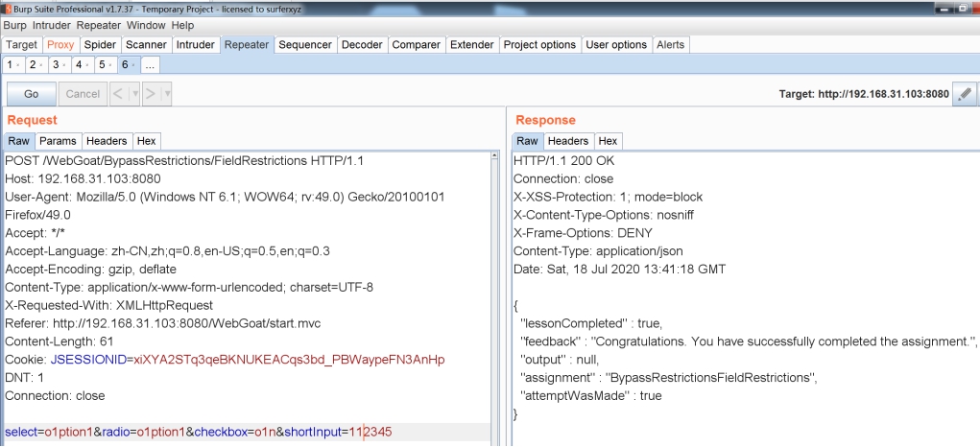This screenshot has width=980, height=447.
Task: Click the pencil edit target icon
Action: click(x=965, y=94)
